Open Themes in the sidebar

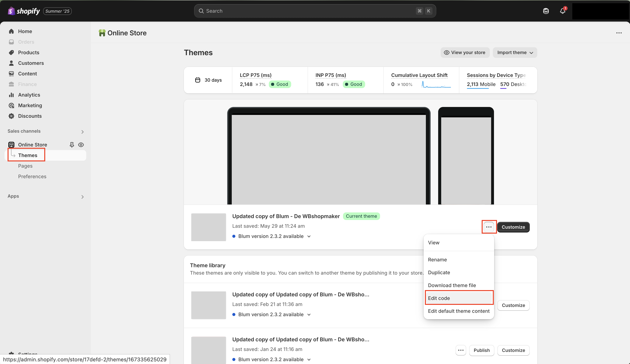45,155
